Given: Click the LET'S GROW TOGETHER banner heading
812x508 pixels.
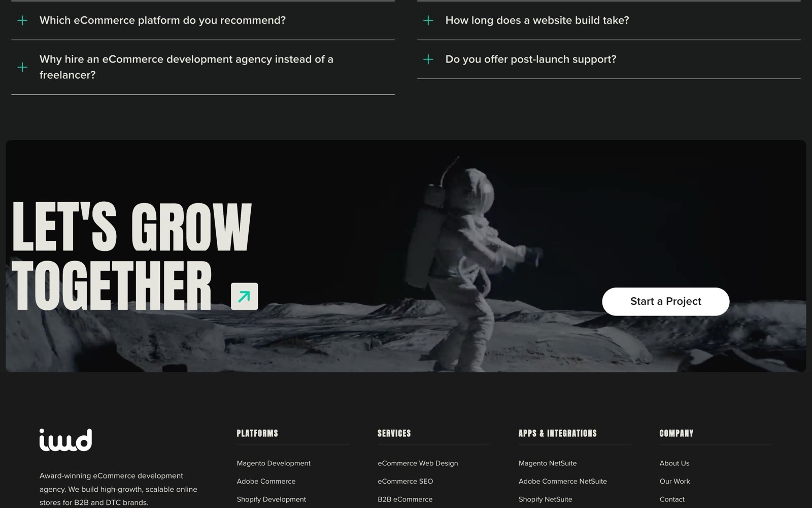Looking at the screenshot, I should (132, 256).
